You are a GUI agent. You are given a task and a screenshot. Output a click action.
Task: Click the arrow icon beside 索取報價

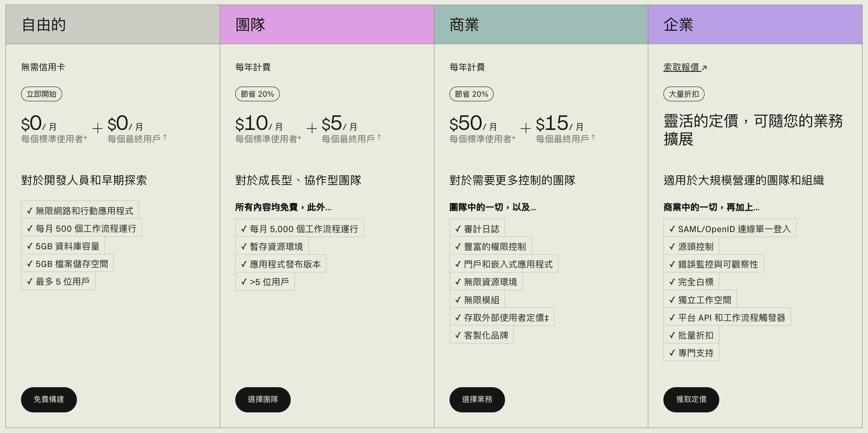tap(704, 68)
